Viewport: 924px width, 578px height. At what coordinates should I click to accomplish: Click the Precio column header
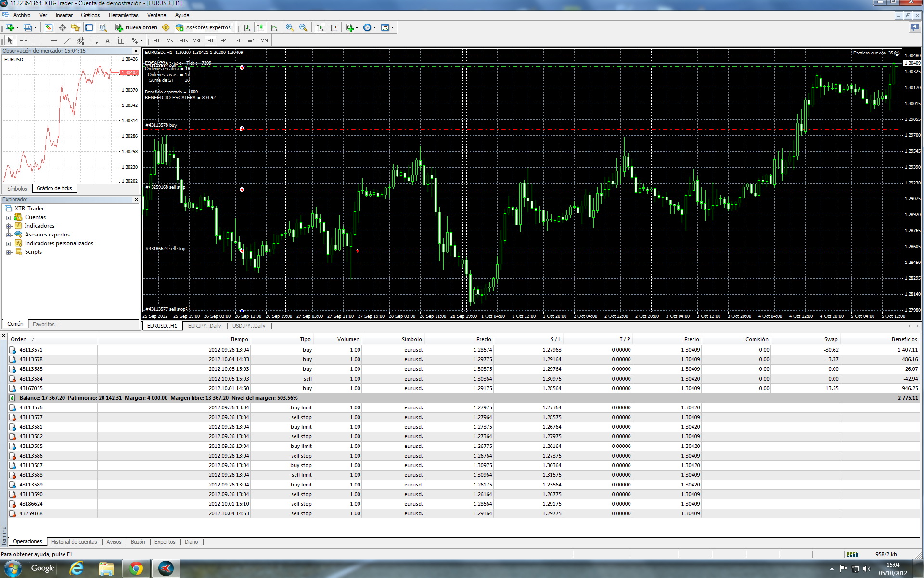[483, 339]
